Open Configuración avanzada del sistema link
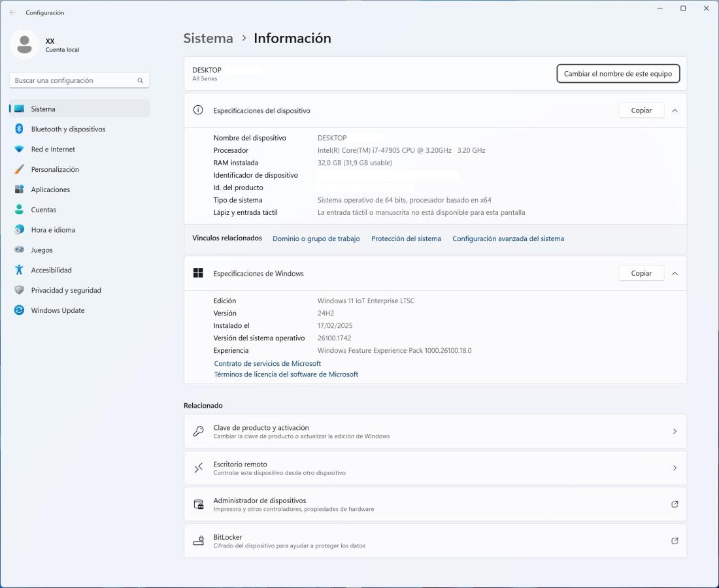 pos(508,239)
